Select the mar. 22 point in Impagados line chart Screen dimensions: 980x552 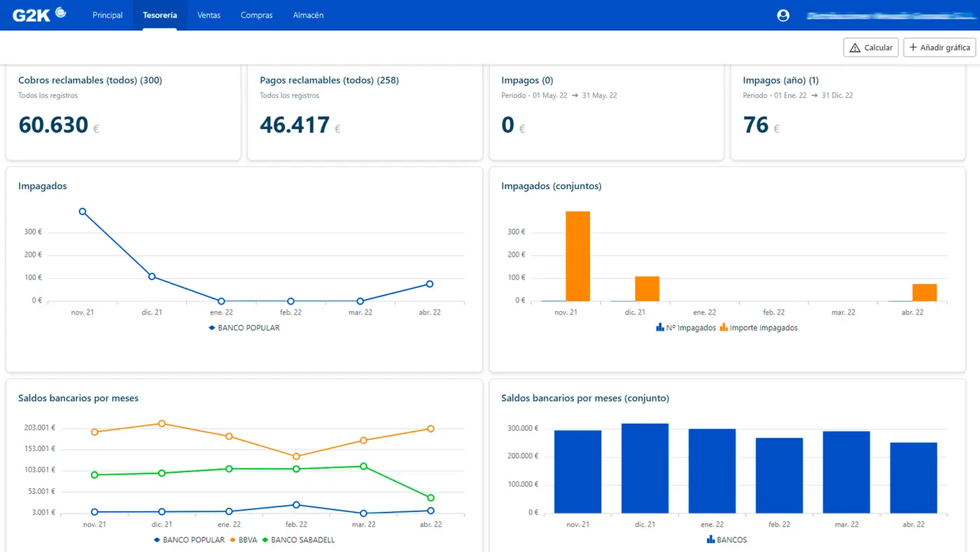pyautogui.click(x=360, y=301)
